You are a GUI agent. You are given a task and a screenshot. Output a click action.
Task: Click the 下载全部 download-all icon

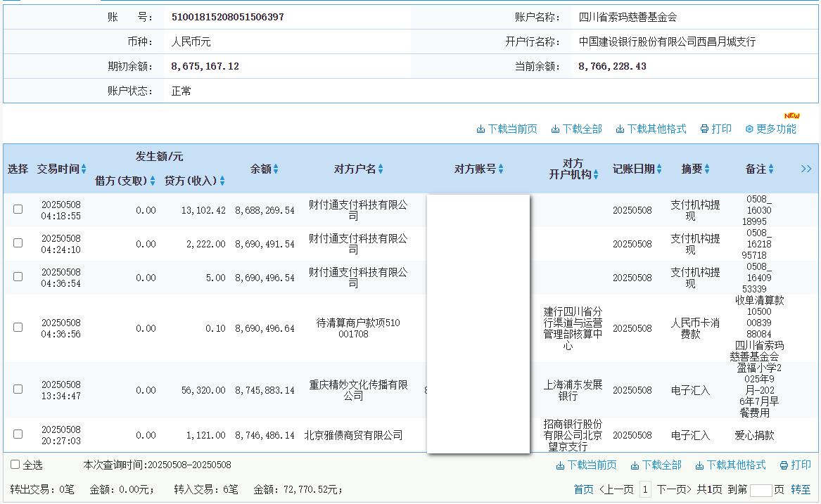[x=555, y=129]
